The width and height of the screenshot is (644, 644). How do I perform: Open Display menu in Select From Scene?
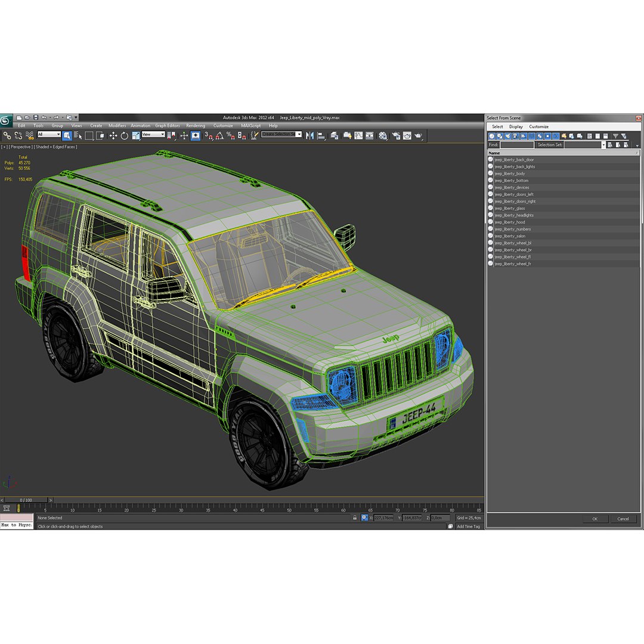[x=516, y=126]
